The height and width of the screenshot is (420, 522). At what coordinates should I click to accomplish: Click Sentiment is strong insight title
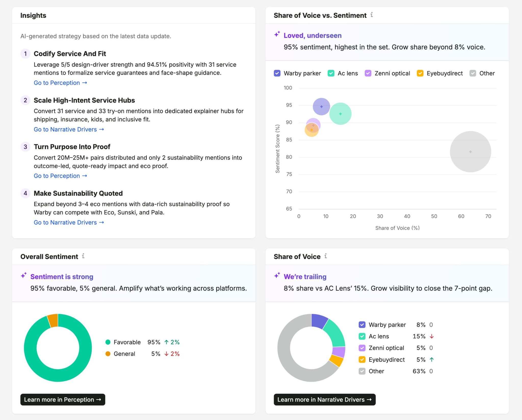62,277
